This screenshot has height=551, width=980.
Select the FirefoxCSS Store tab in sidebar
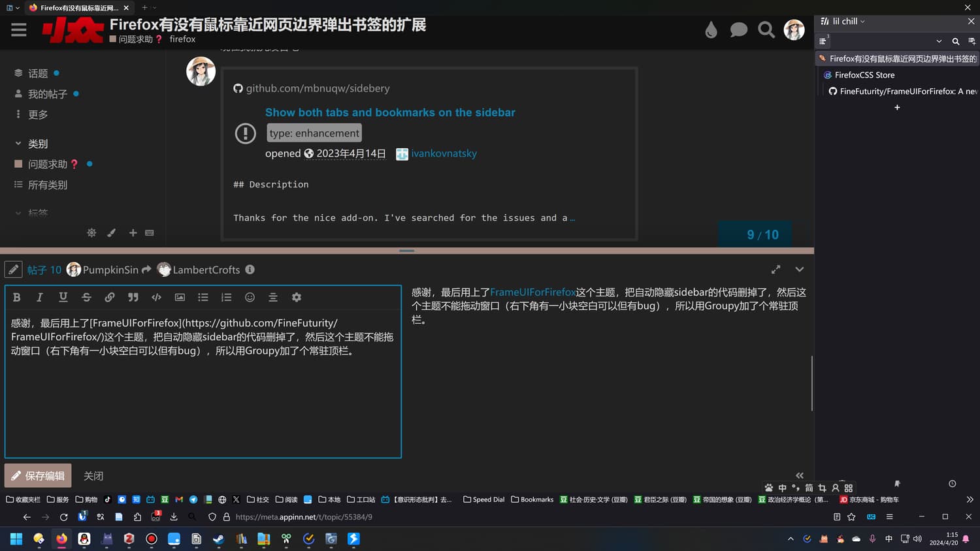coord(864,75)
